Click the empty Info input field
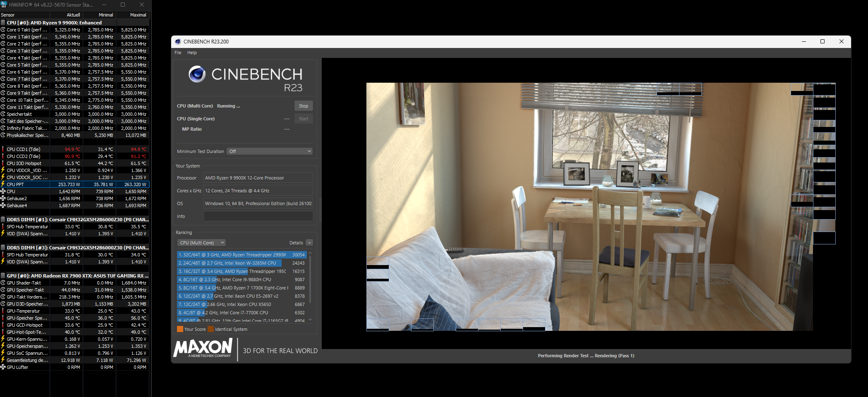Viewport: 868px width, 397px height. [258, 216]
